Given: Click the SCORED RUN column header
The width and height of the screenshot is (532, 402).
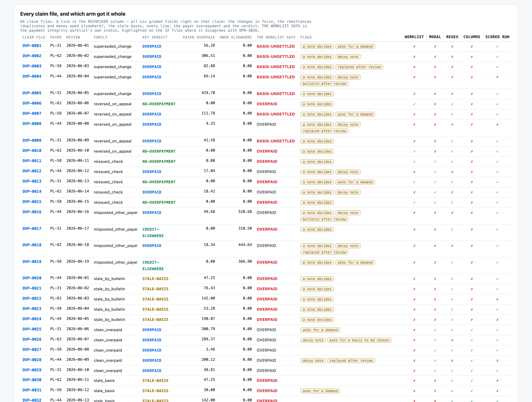Looking at the screenshot, I should (497, 37).
